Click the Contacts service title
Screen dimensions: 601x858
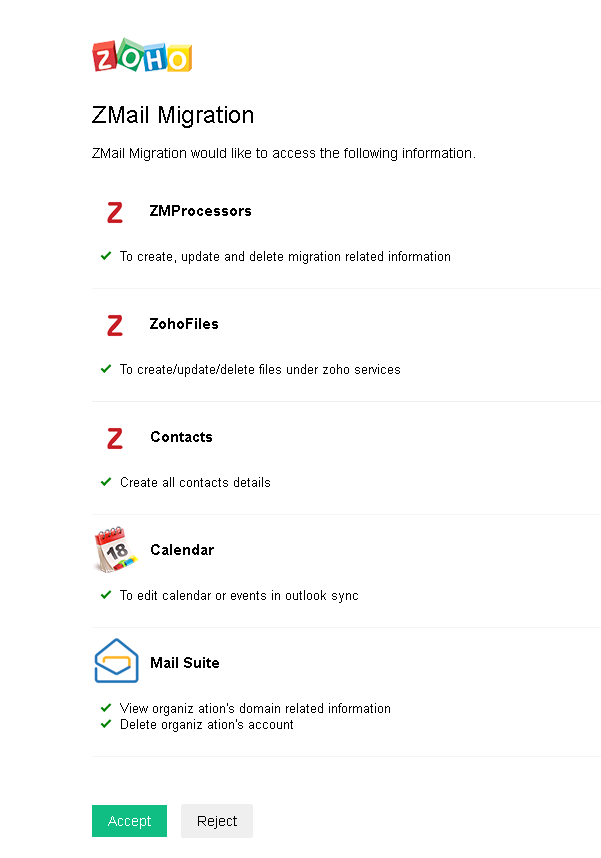click(181, 437)
